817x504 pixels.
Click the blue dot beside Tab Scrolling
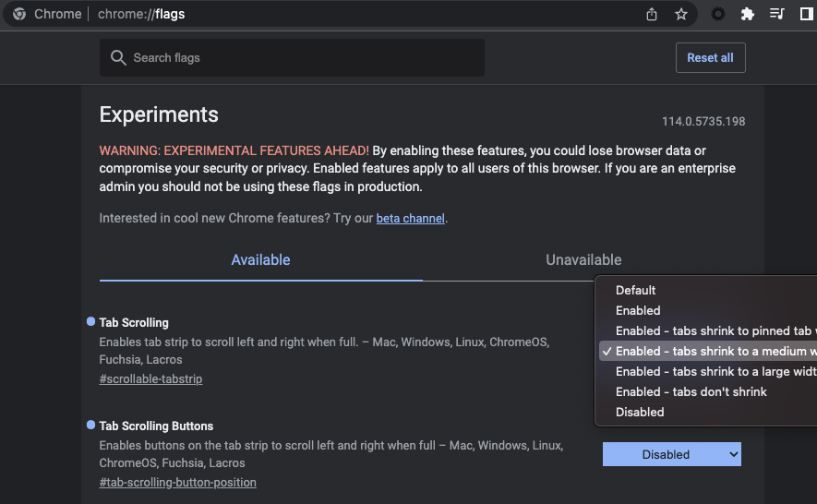(x=90, y=321)
